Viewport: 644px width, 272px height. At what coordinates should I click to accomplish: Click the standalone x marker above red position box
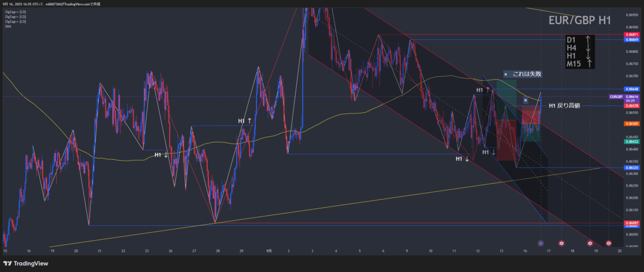(525, 100)
